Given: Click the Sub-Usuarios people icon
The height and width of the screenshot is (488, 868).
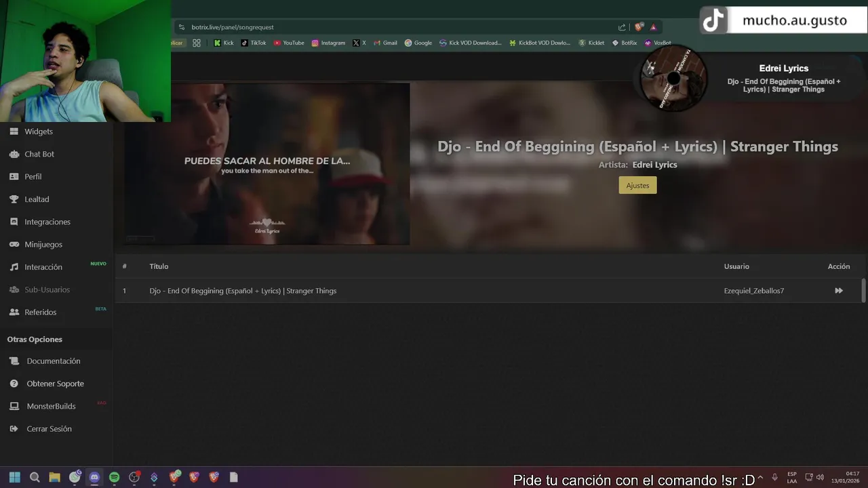Looking at the screenshot, I should [14, 289].
